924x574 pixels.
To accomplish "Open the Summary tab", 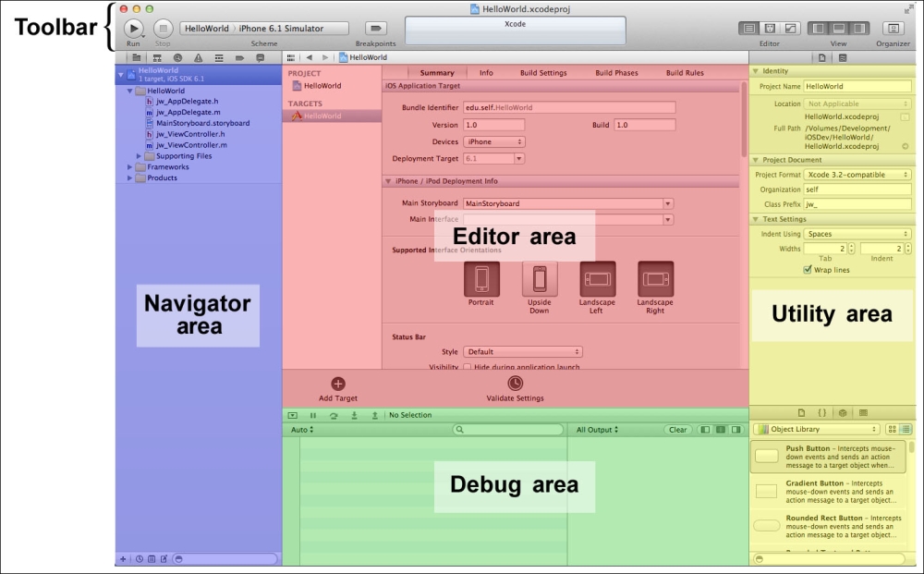I will [x=437, y=73].
